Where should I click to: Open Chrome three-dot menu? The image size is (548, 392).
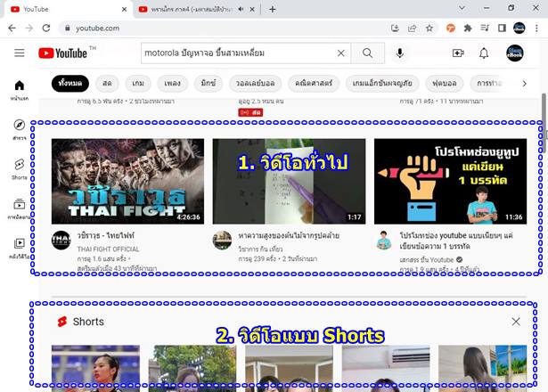pyautogui.click(x=536, y=28)
